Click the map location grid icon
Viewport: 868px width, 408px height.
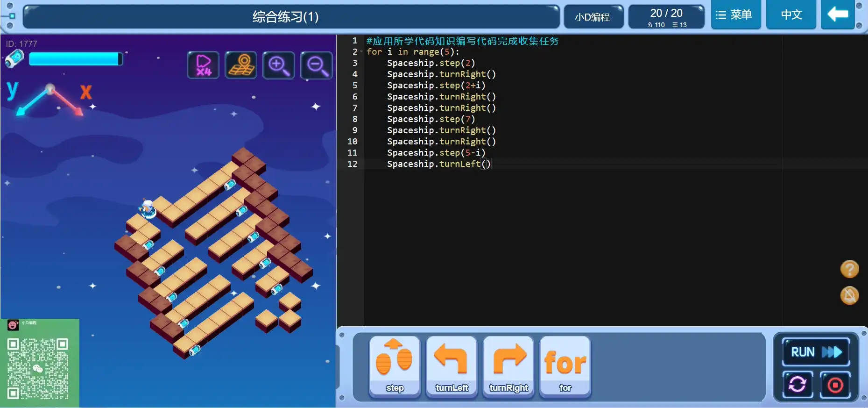(x=241, y=65)
